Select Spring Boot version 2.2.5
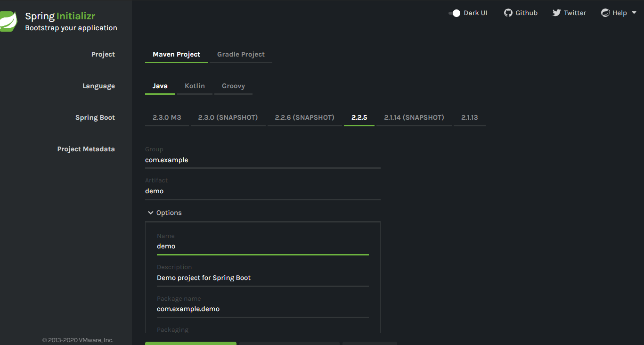Screen dimensions: 644x345 pyautogui.click(x=359, y=118)
